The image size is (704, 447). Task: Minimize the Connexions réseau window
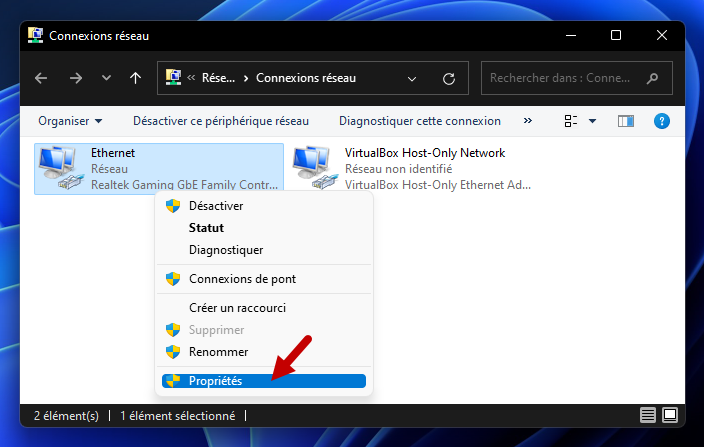571,35
